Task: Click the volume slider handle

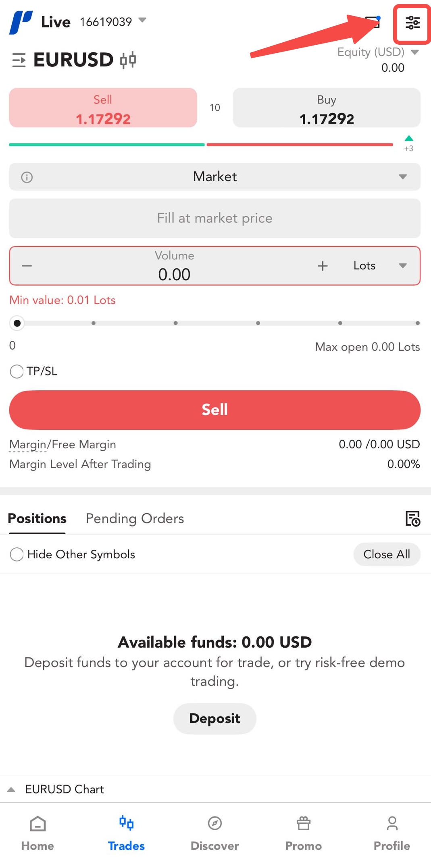Action: tap(17, 323)
